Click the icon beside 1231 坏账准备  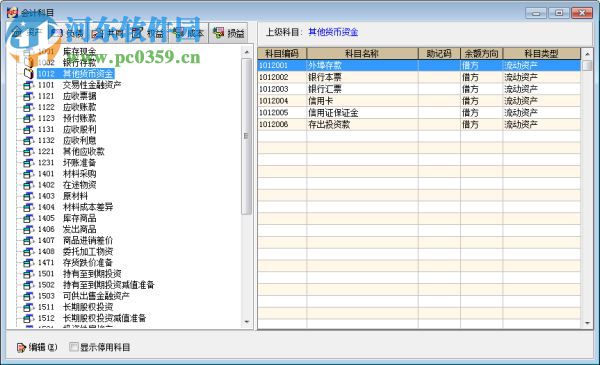click(x=29, y=163)
